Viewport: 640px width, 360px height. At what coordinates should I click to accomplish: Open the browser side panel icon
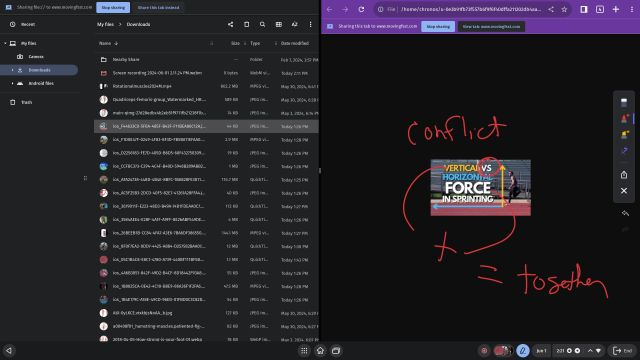click(584, 9)
